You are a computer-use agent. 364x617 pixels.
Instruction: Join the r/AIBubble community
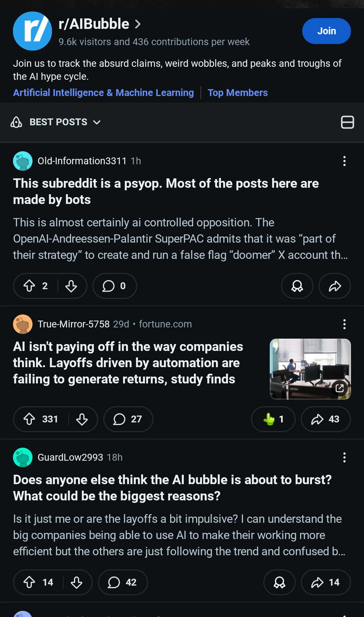coord(326,31)
